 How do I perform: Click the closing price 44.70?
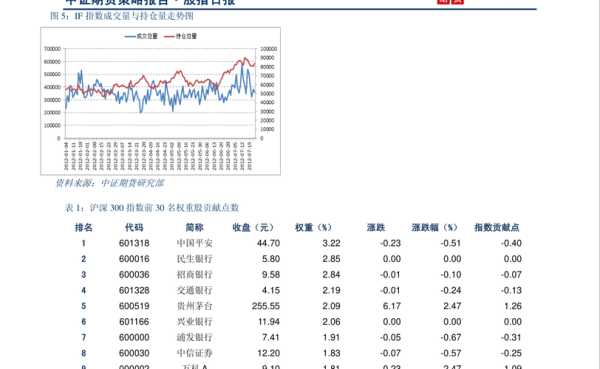(x=268, y=243)
